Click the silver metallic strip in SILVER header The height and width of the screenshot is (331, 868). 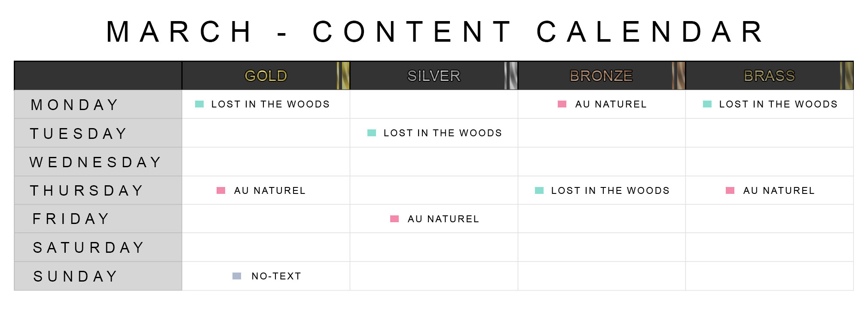pyautogui.click(x=511, y=76)
